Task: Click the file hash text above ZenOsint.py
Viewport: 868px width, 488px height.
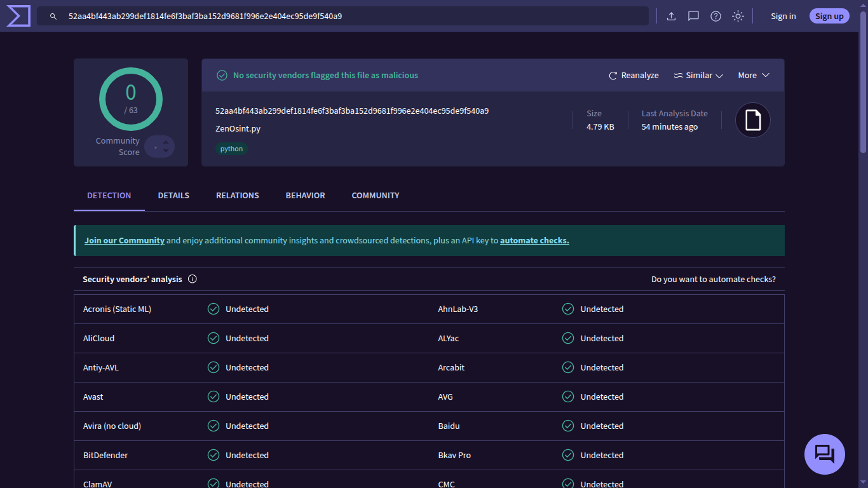Action: 352,111
